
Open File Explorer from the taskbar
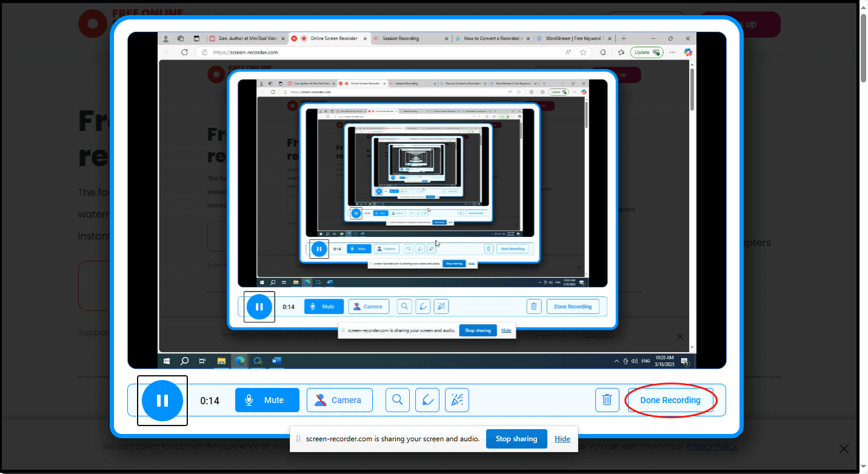click(221, 361)
